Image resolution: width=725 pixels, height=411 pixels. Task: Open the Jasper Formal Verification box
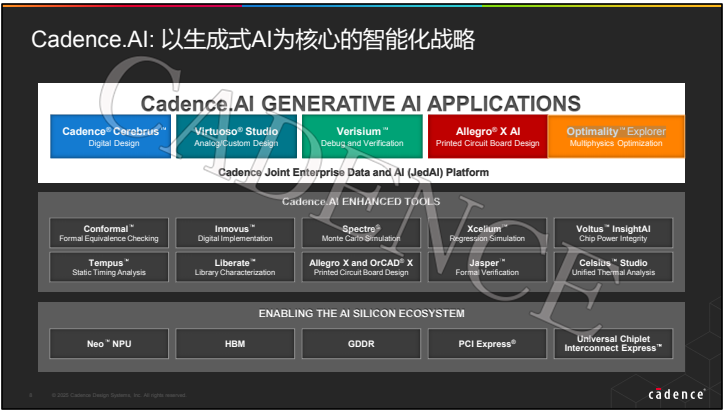pos(487,266)
